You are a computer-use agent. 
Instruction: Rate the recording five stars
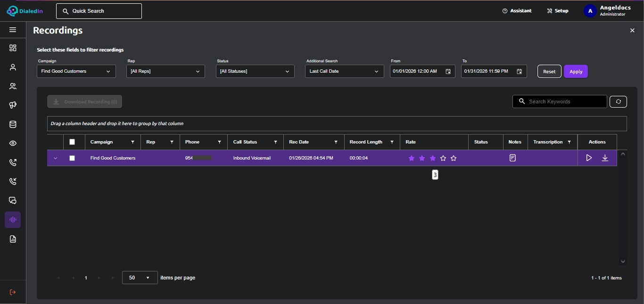(454, 158)
